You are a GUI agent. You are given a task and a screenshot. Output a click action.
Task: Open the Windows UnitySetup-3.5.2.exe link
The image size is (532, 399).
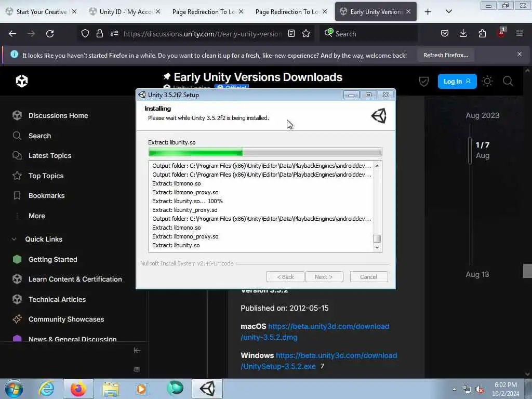[319, 361]
